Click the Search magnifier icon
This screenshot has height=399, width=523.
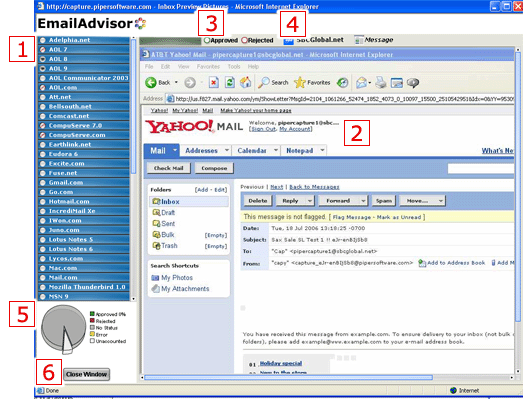(264, 82)
